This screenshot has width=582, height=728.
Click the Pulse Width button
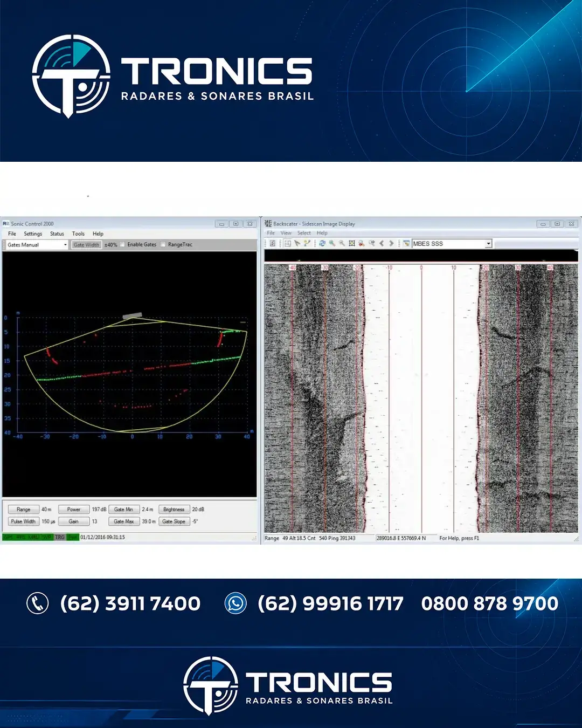coord(23,521)
